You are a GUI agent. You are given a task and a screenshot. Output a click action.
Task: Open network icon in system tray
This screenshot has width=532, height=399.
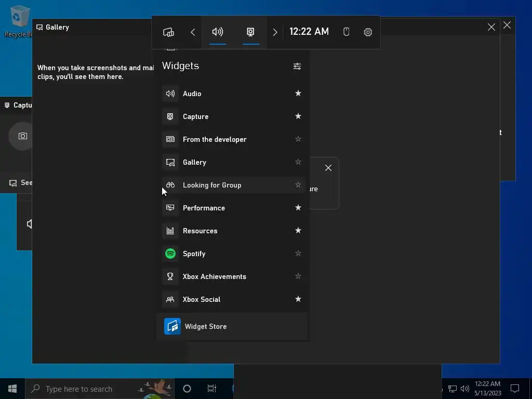pos(453,389)
